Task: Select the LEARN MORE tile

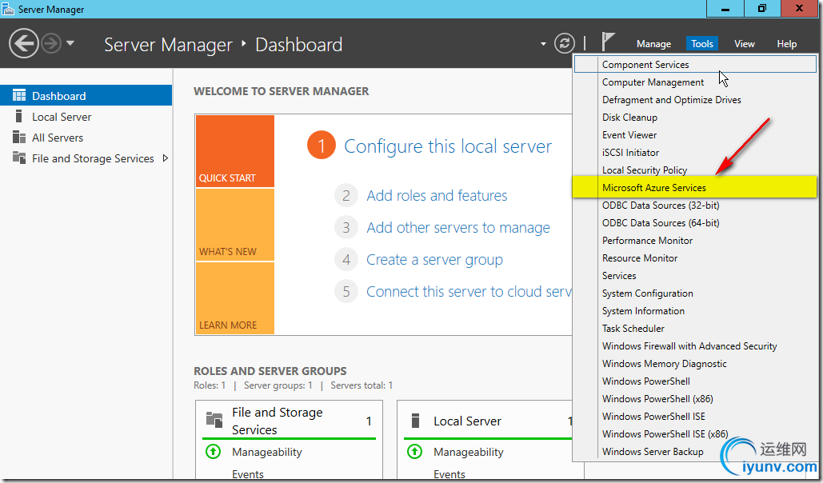Action: 235,298
